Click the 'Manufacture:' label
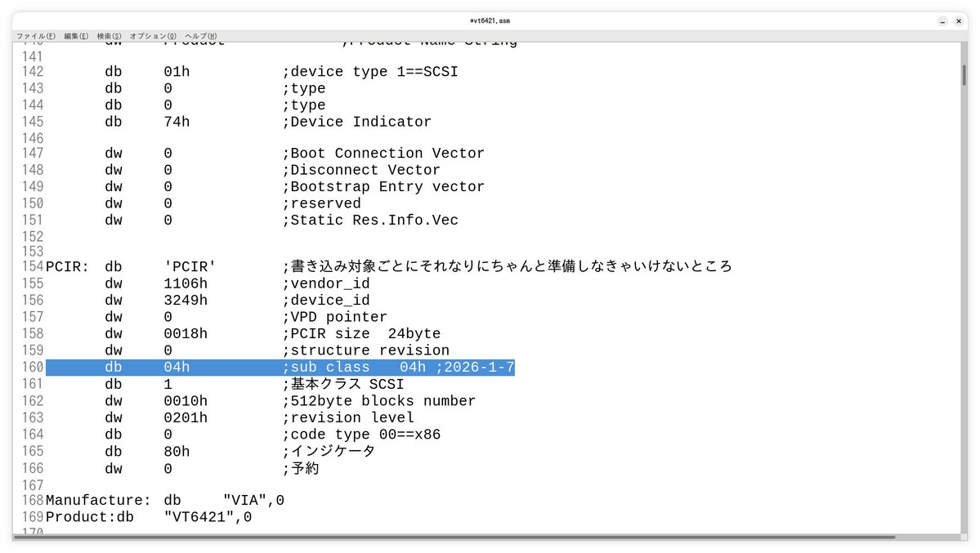The height and width of the screenshot is (553, 980). [98, 501]
